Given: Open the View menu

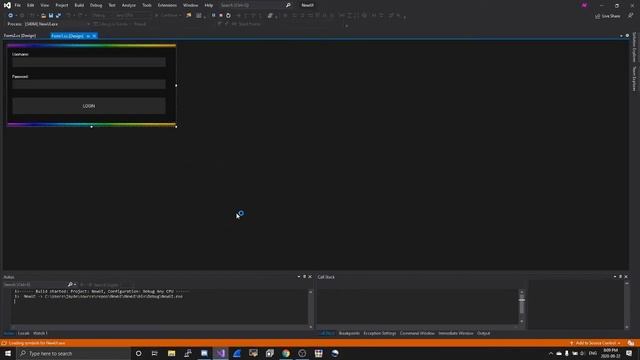Looking at the screenshot, I should pos(44,5).
